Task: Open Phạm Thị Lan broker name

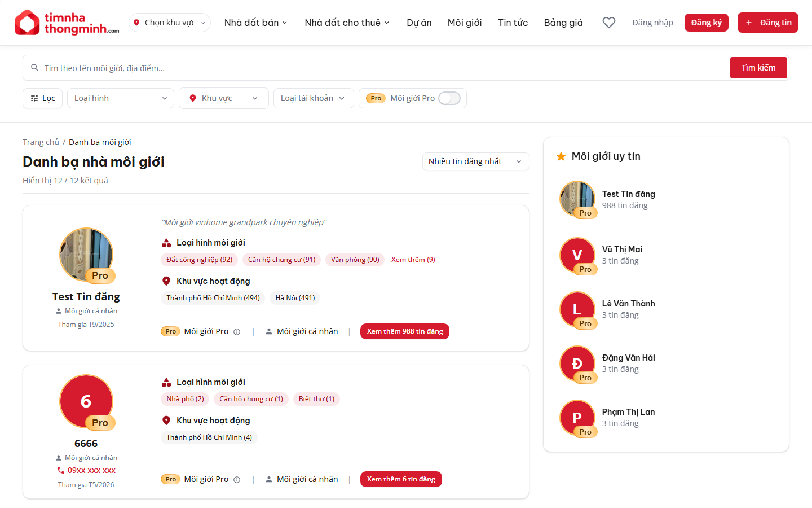Action: (628, 412)
